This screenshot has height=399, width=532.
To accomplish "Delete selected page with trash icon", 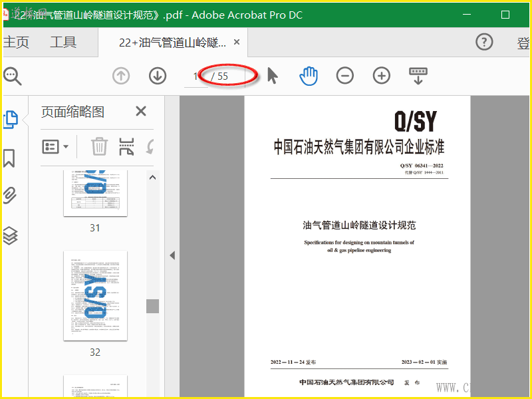I will pyautogui.click(x=99, y=146).
